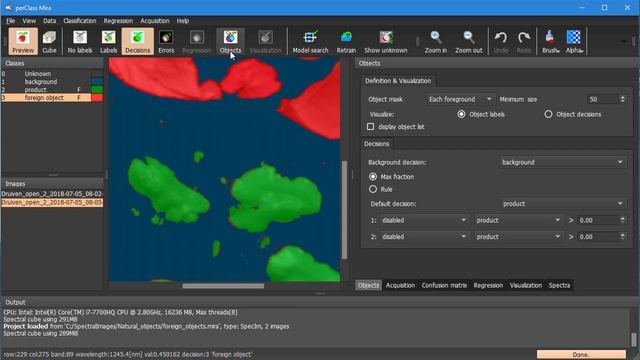This screenshot has height=360, width=640.
Task: Switch to bottom Objects tab
Action: (368, 285)
